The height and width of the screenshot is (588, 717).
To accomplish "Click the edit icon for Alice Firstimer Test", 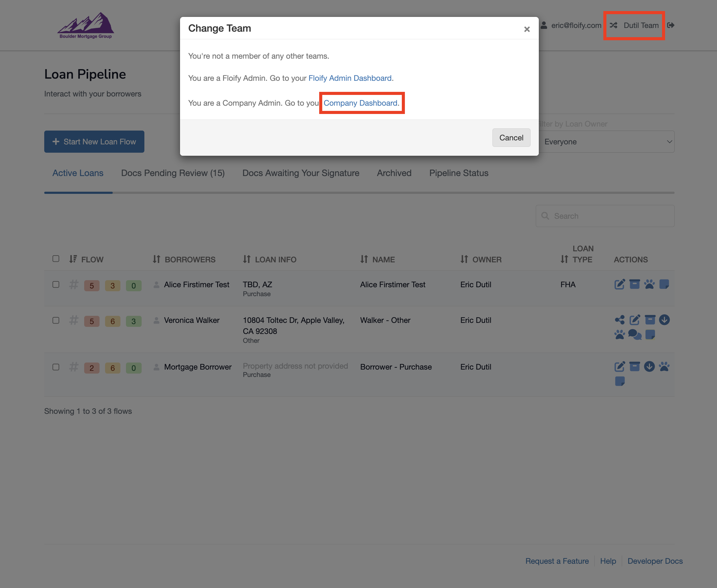I will pyautogui.click(x=619, y=284).
